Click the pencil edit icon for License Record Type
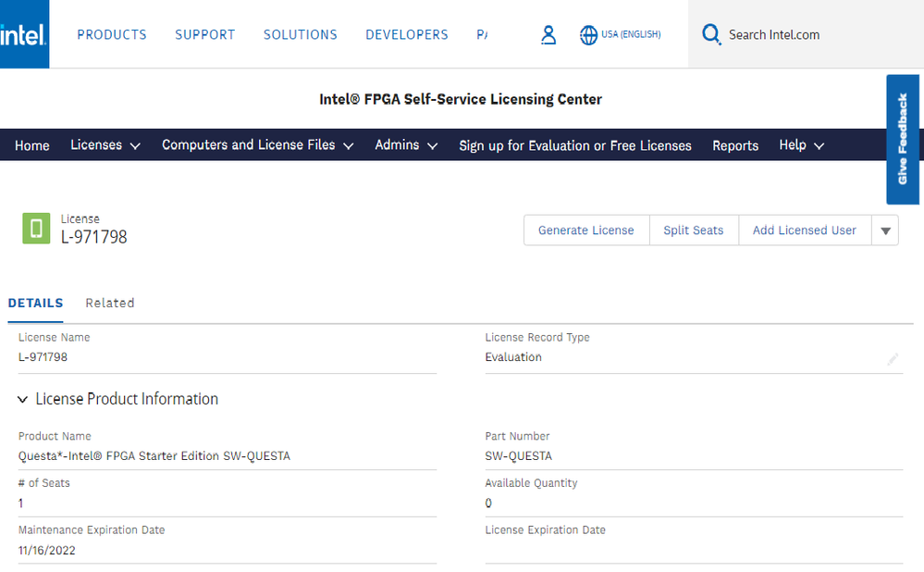The image size is (924, 572). (x=893, y=359)
